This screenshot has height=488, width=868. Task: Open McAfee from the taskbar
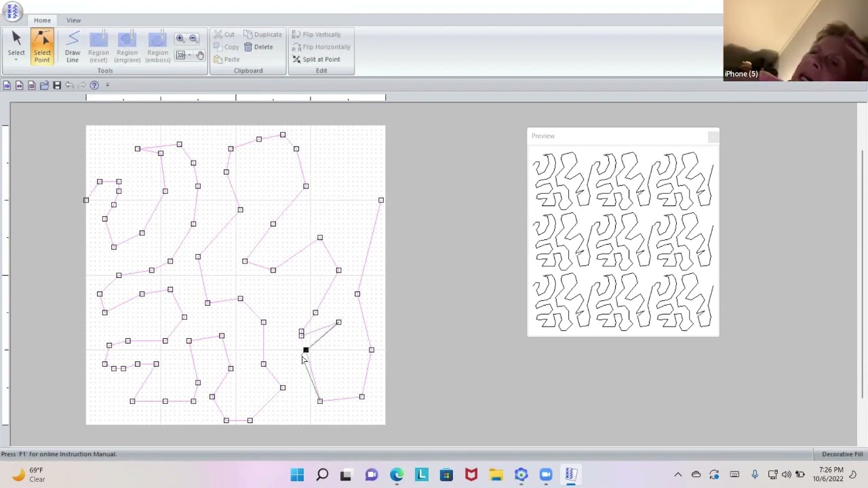click(471, 474)
